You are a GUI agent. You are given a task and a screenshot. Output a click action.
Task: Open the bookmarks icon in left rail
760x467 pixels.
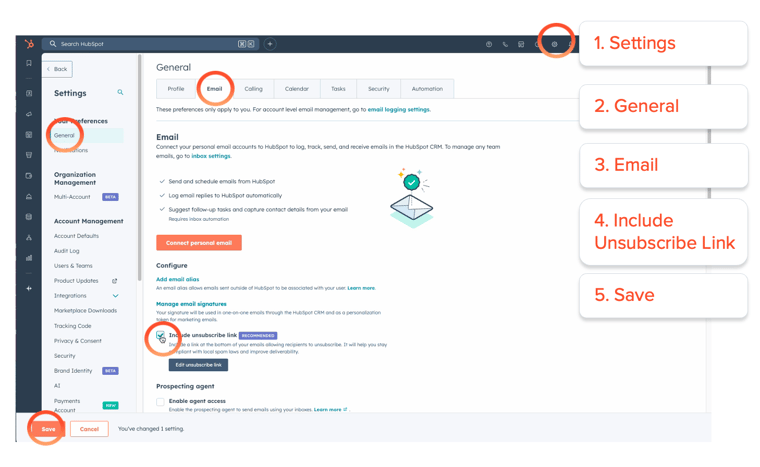click(29, 64)
